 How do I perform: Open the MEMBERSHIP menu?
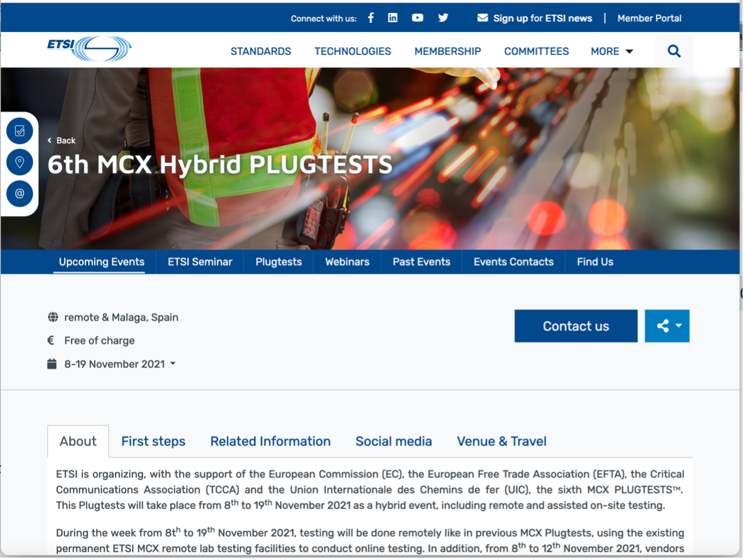(x=448, y=51)
